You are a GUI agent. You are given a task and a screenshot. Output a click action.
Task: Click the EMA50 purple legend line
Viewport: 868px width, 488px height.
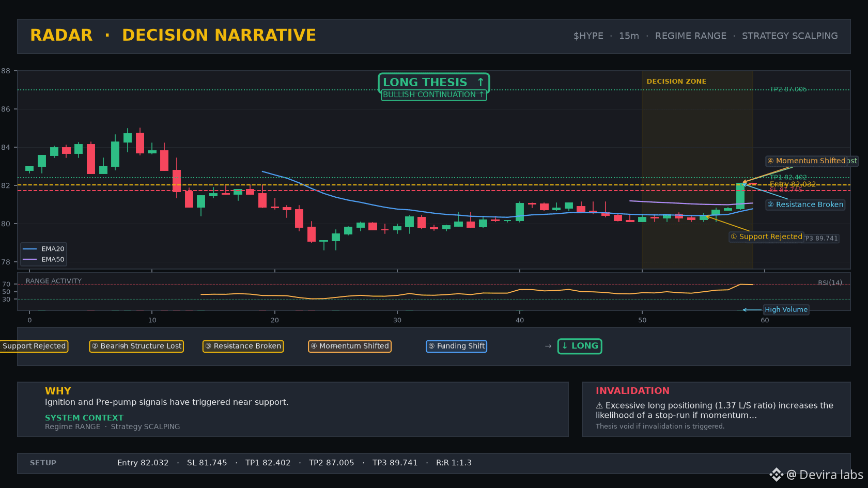pos(29,260)
